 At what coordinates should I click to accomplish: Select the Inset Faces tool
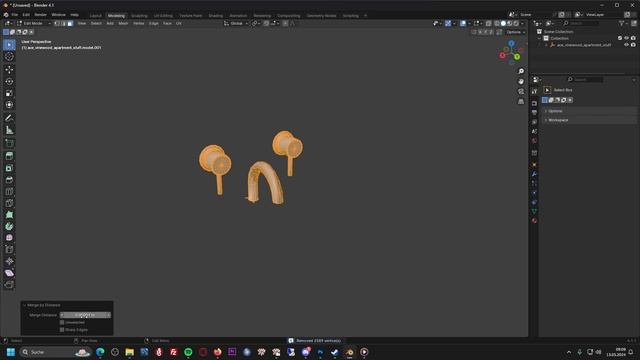[x=9, y=168]
